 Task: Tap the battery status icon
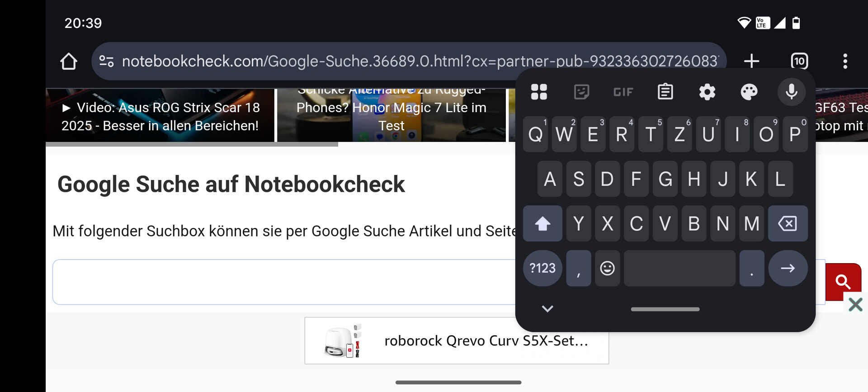coord(796,23)
